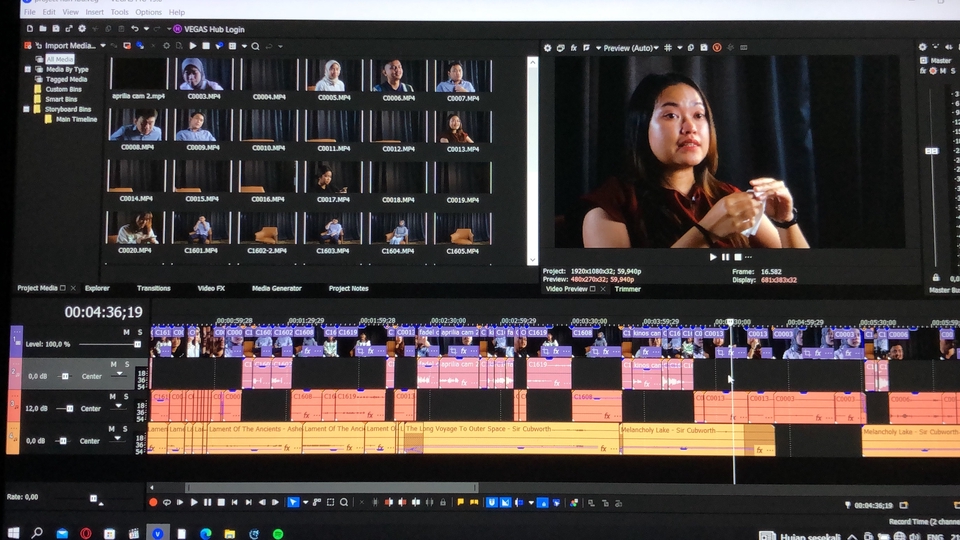The width and height of the screenshot is (960, 540).
Task: Expand the Media By Type tree node
Action: point(28,69)
